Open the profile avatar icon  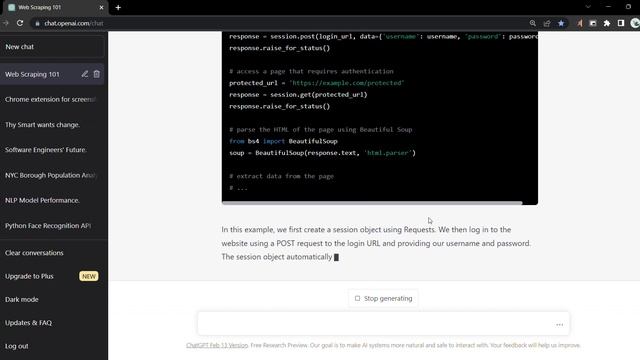click(x=635, y=23)
